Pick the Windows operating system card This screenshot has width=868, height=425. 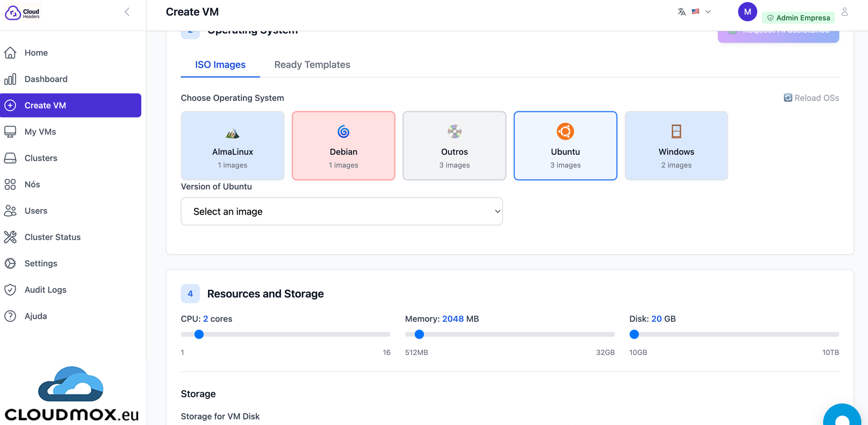(x=676, y=146)
